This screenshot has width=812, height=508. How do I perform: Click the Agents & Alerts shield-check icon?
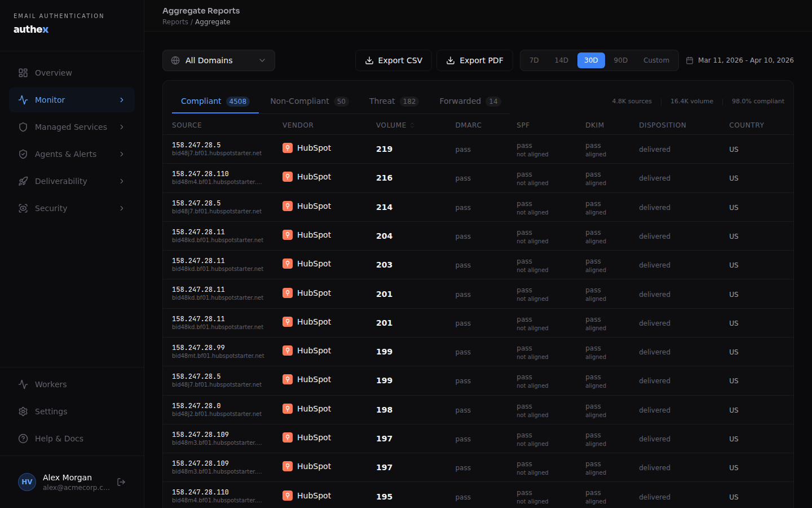[x=23, y=154]
